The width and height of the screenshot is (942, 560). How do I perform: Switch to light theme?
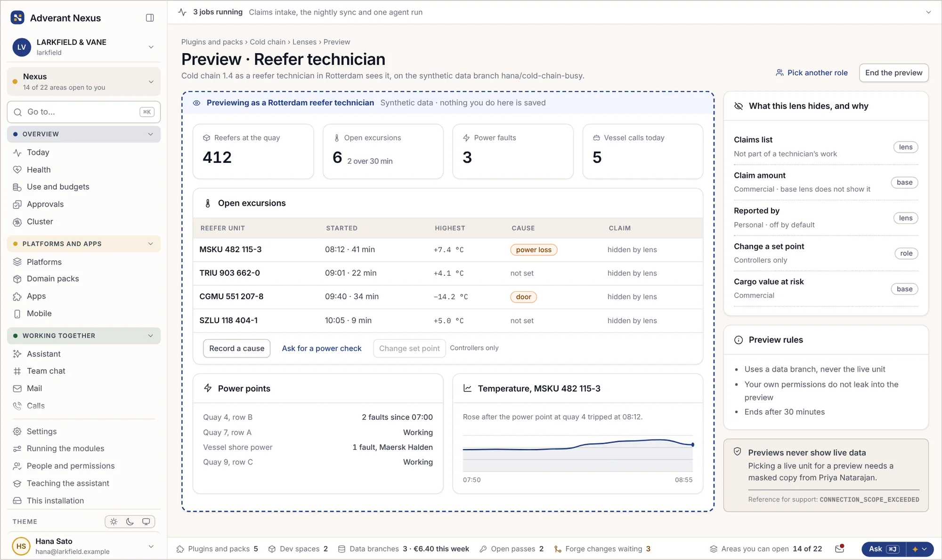tap(114, 521)
